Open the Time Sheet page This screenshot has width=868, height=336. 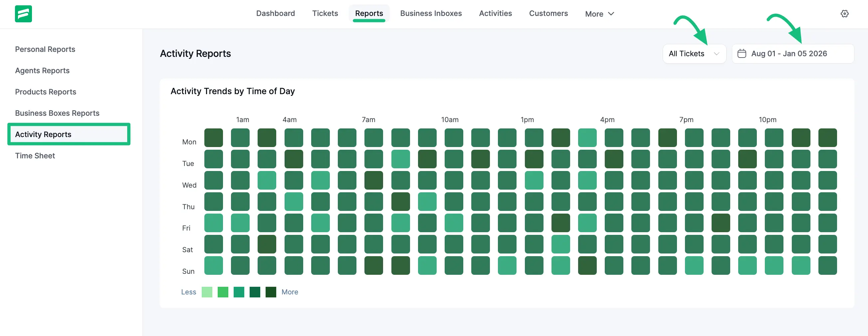coord(35,156)
